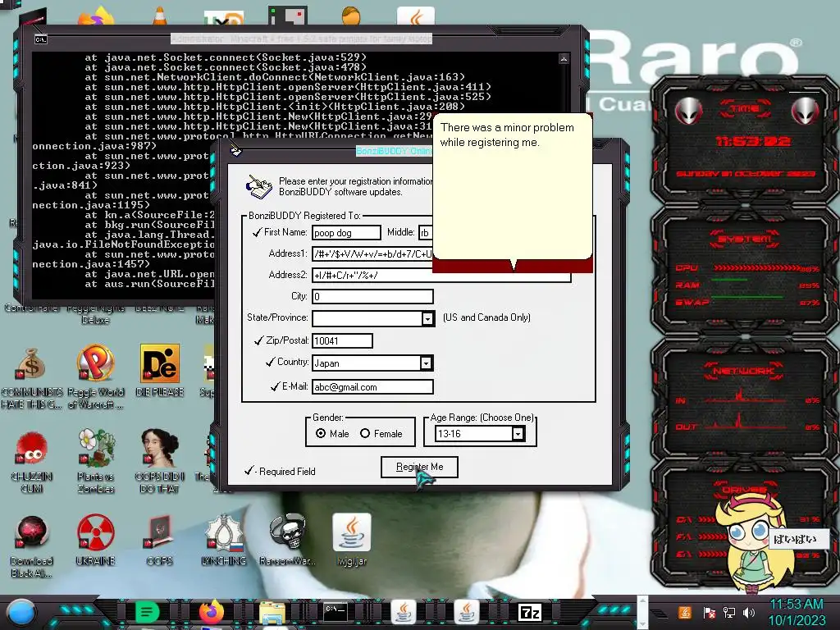
Task: Click the network tray icon
Action: [x=728, y=612]
